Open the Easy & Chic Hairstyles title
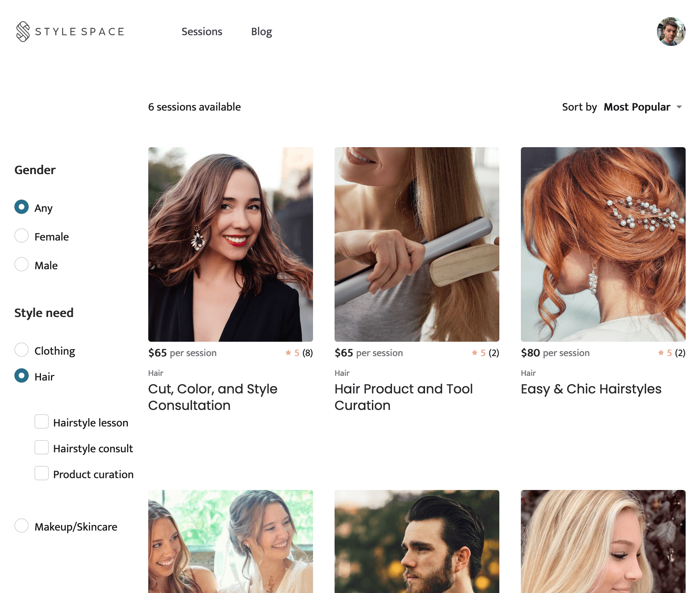Screen dimensions: 700x593 coord(591,389)
